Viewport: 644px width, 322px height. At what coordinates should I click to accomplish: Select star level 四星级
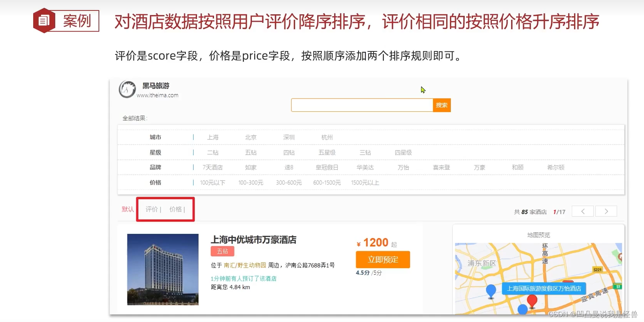tap(403, 152)
